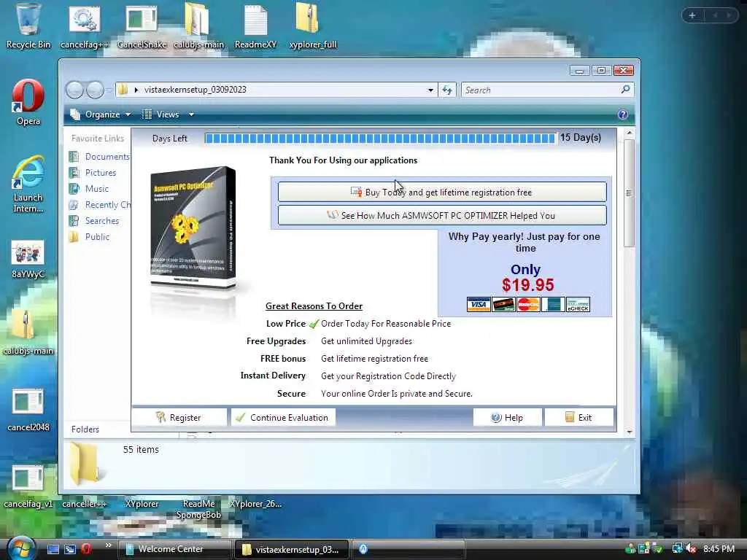
Task: Click the search magnifier icon
Action: pos(625,90)
